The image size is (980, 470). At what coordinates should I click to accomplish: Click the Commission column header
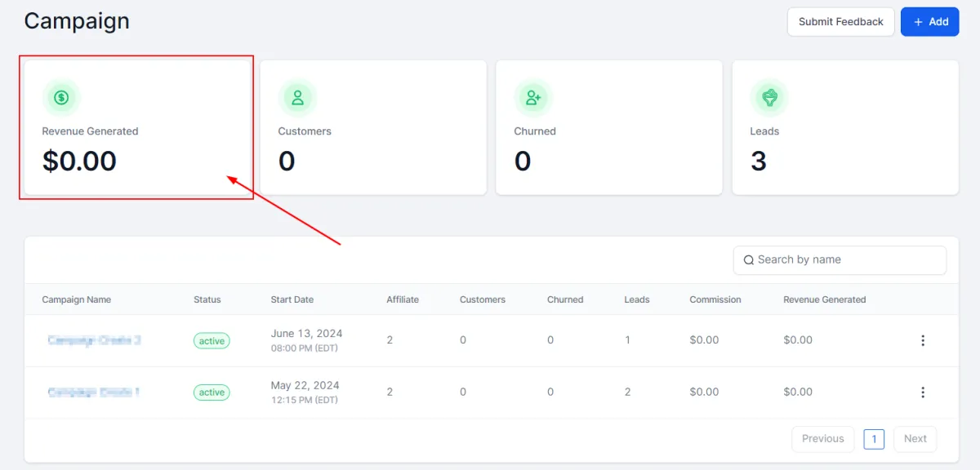[x=715, y=299]
